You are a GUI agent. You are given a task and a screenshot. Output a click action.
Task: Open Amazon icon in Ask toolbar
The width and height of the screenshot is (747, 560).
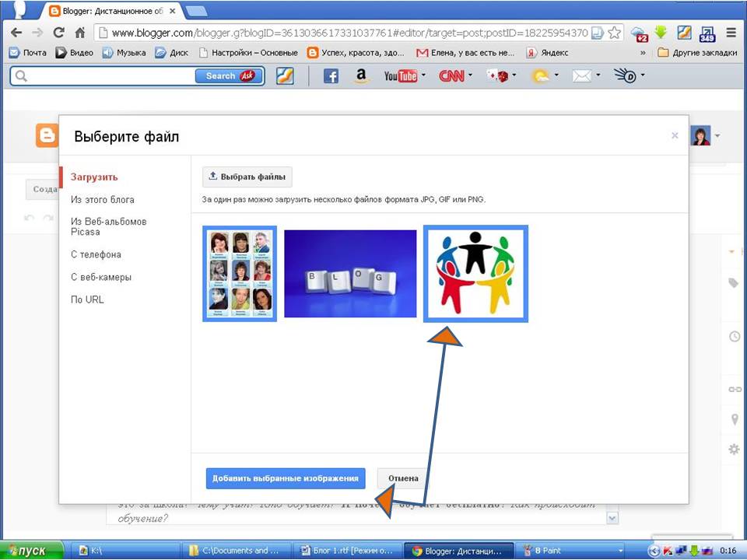pyautogui.click(x=362, y=75)
